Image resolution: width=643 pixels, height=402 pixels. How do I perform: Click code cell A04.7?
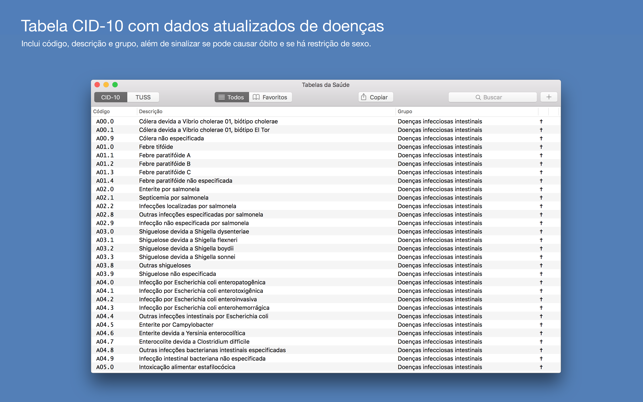pyautogui.click(x=105, y=342)
